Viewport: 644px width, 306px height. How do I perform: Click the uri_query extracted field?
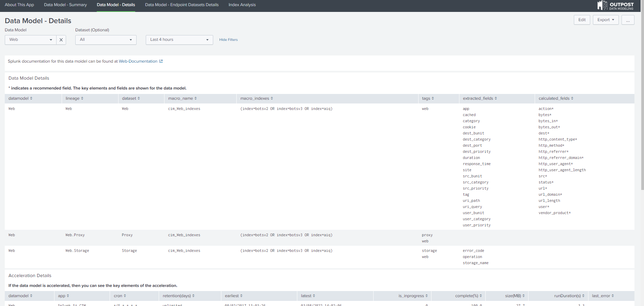tap(472, 207)
